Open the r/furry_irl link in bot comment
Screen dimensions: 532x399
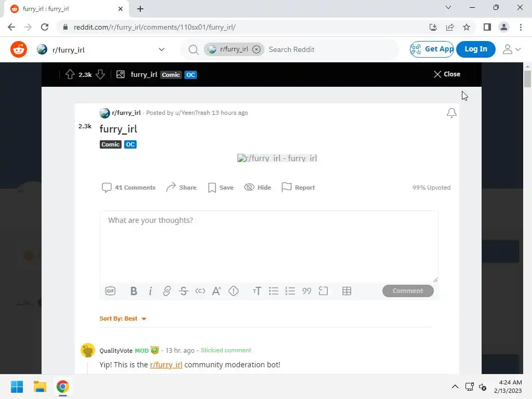[166, 365]
